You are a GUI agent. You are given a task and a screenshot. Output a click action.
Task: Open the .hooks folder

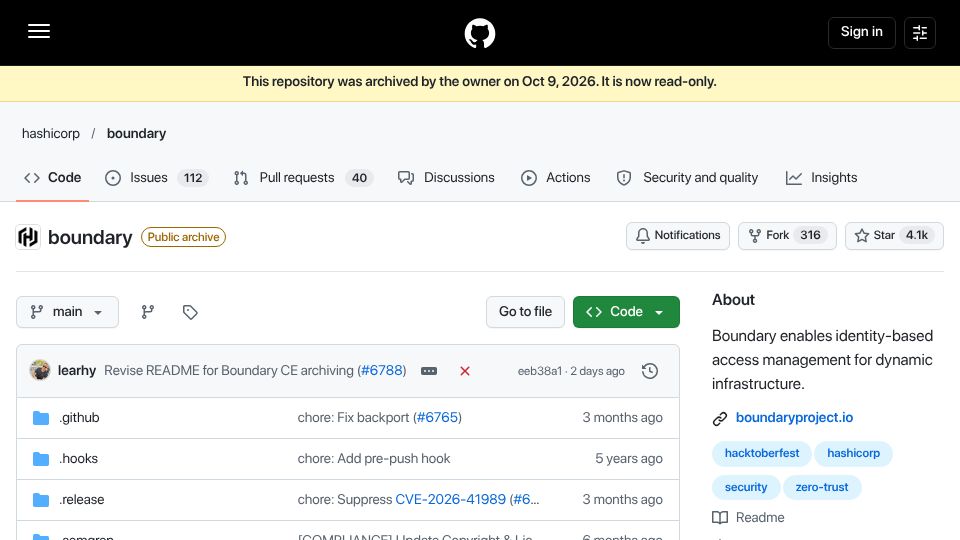[x=78, y=459]
